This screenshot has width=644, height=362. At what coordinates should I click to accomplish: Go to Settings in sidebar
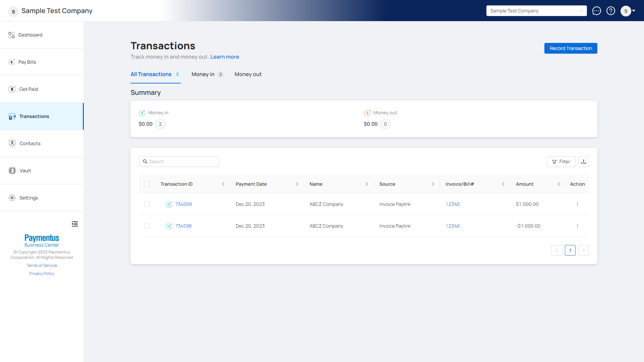tap(29, 198)
